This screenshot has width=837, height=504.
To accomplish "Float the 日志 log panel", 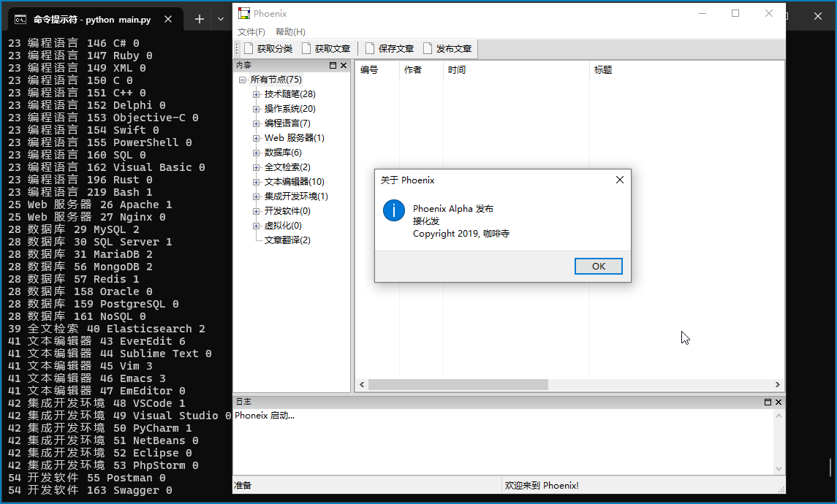I will tap(768, 402).
